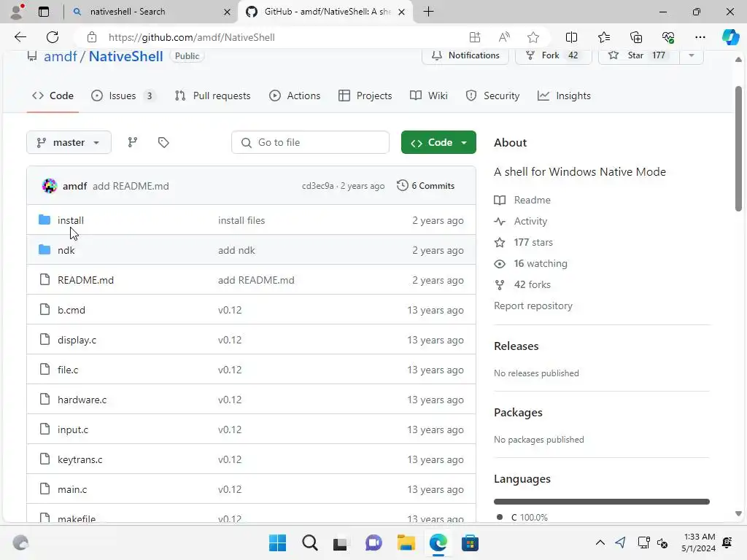The image size is (747, 560).
Task: Open the Windows Start menu
Action: pyautogui.click(x=277, y=542)
